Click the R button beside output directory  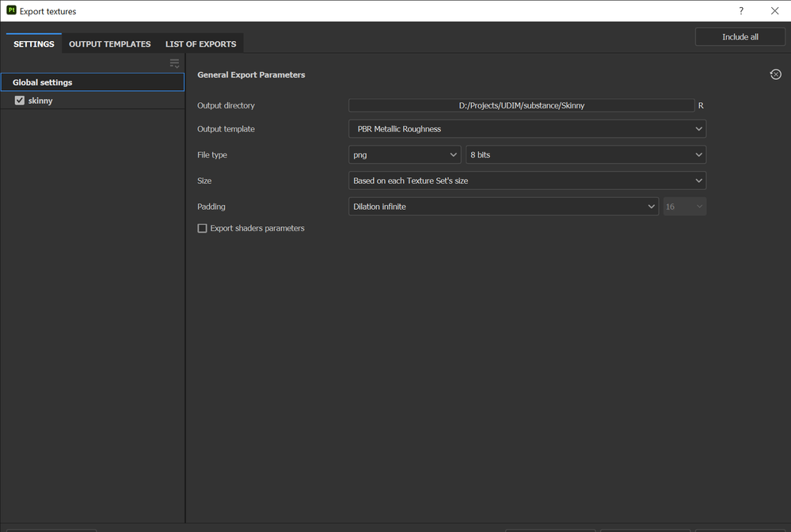click(x=700, y=104)
